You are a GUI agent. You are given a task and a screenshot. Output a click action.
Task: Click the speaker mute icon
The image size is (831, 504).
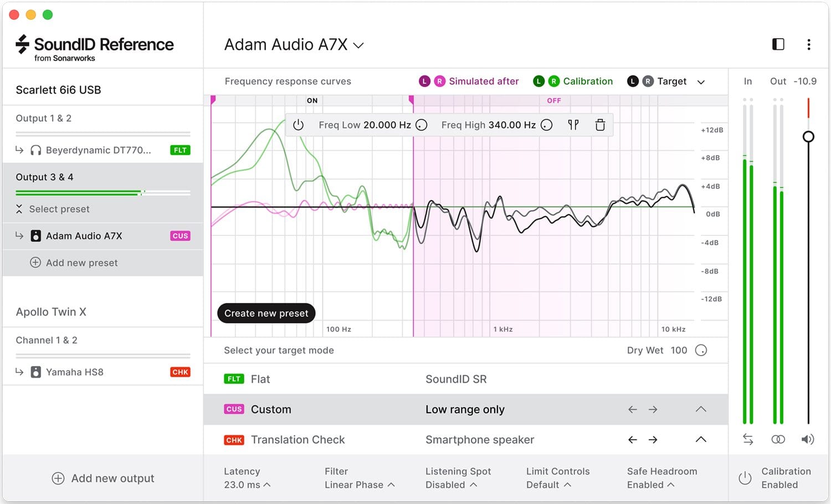click(x=808, y=439)
